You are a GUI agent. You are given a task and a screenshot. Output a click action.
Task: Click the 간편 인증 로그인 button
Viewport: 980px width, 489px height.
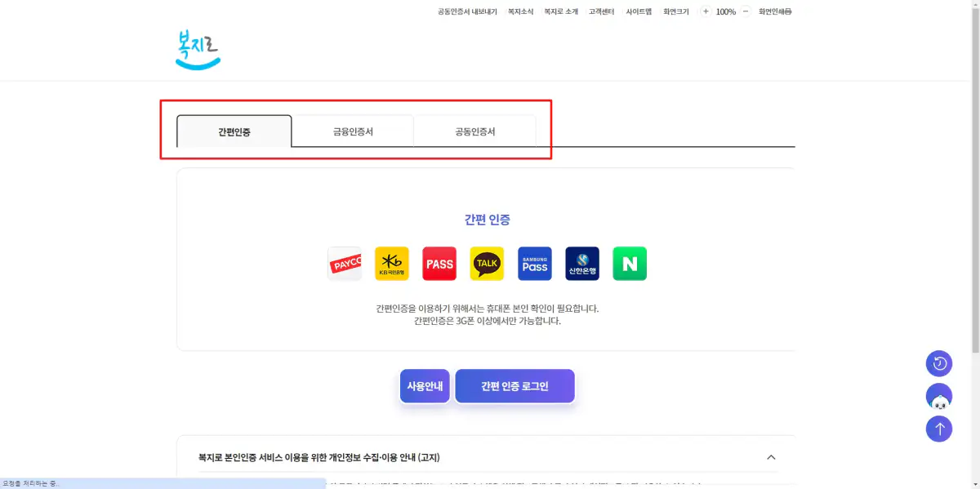pos(514,386)
